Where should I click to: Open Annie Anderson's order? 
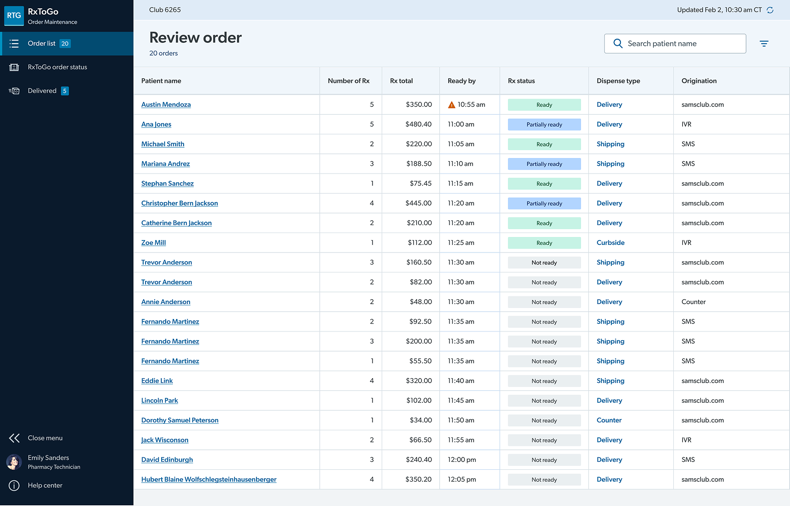click(x=166, y=302)
